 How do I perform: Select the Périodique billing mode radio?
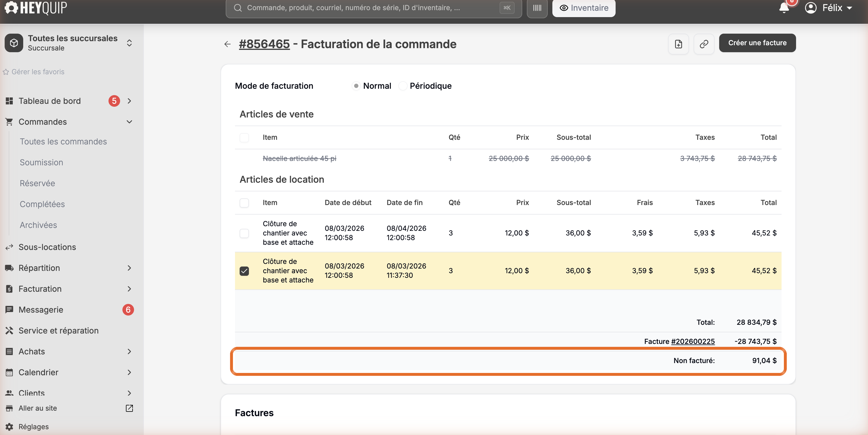[x=402, y=86]
